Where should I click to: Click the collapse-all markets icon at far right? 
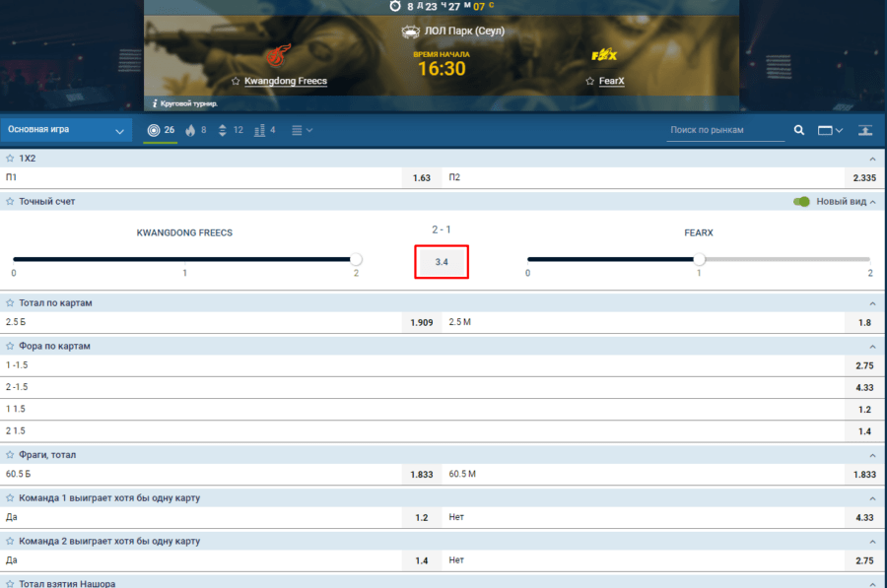(864, 130)
